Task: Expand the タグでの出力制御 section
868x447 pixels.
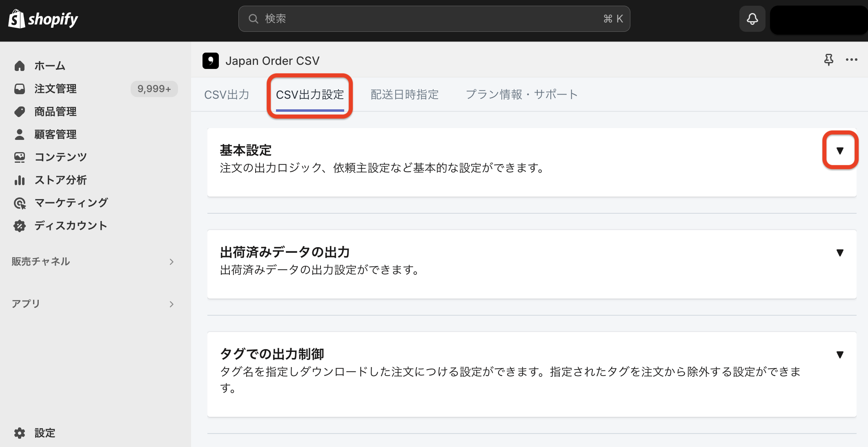Action: click(840, 354)
